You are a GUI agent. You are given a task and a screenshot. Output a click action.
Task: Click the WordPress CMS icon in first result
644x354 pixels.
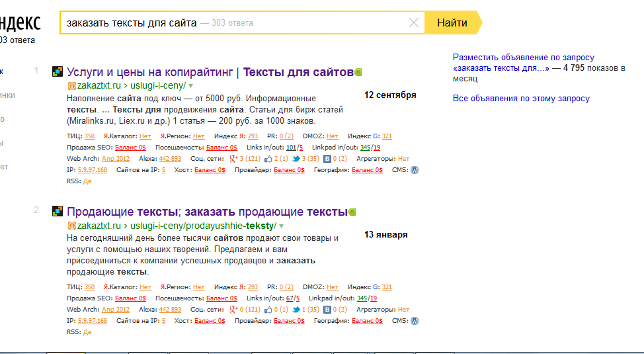[415, 170]
